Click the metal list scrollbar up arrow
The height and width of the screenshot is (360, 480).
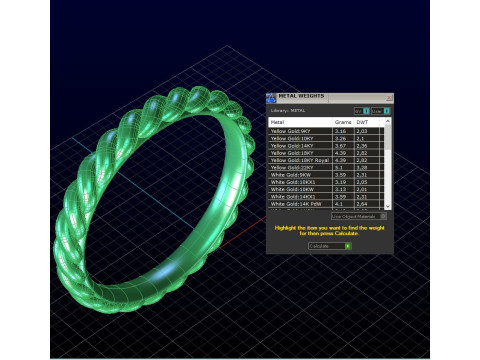pos(388,121)
